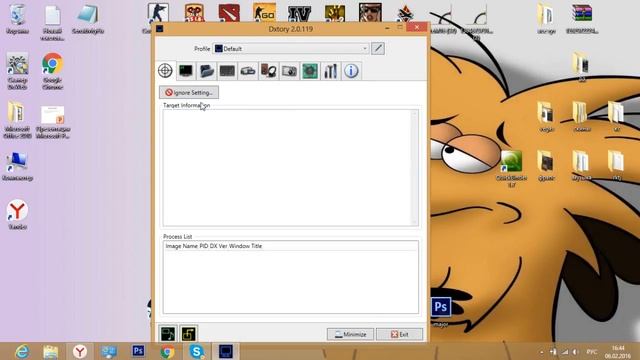Click the Dxtory taskbar button
The width and height of the screenshot is (640, 360).
[x=226, y=351]
